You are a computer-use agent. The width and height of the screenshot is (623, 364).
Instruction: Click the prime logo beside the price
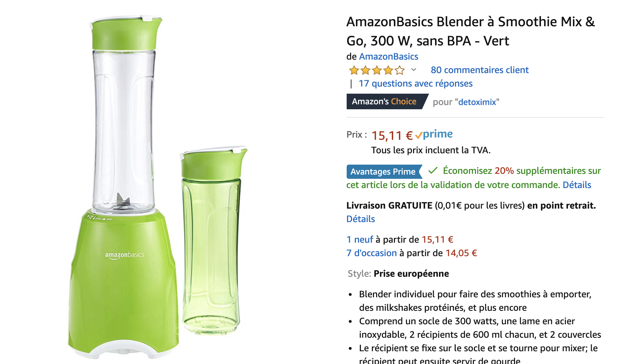tap(434, 134)
